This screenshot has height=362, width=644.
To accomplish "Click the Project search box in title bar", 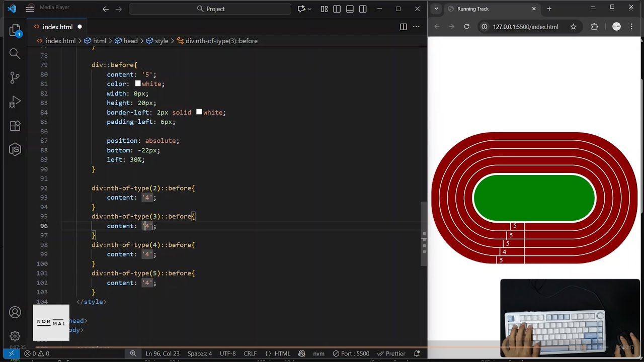I will point(210,9).
